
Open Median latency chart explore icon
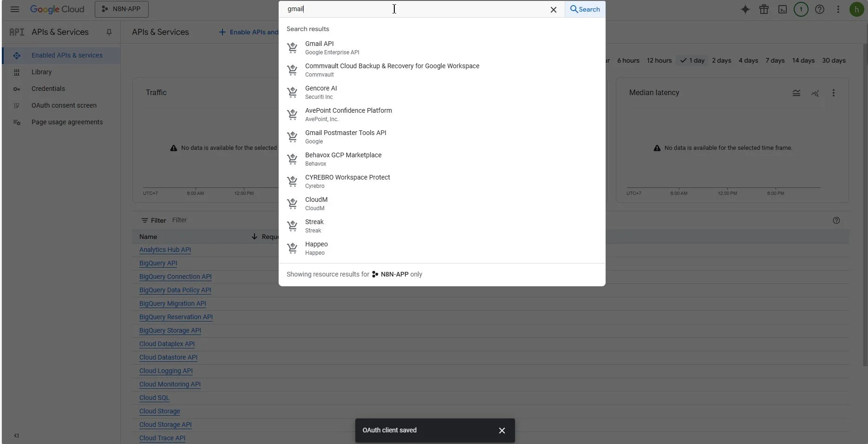pos(815,93)
